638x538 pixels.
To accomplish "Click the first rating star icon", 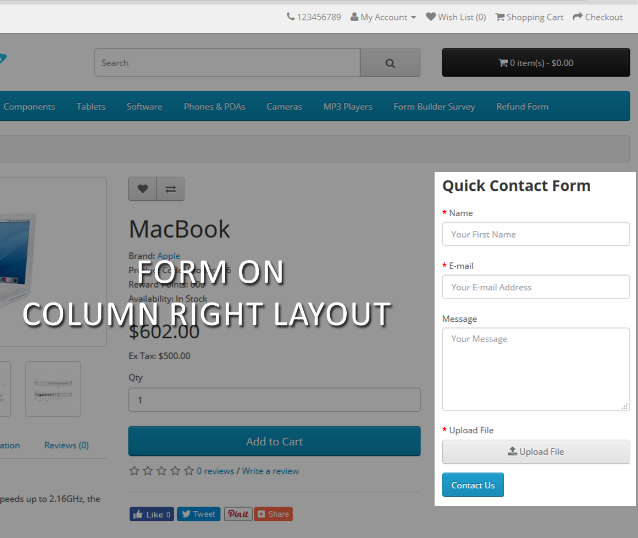I will 134,471.
